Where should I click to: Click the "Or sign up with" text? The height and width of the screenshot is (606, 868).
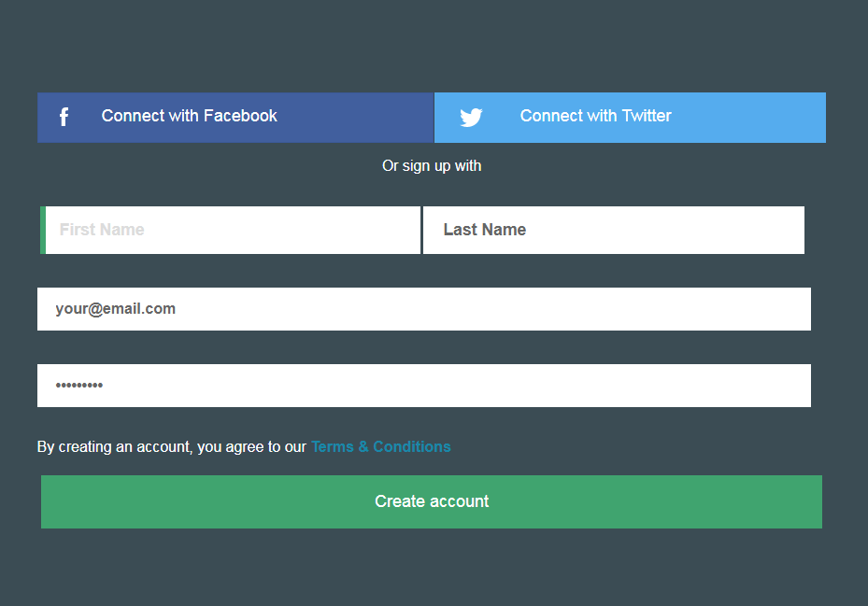432,165
